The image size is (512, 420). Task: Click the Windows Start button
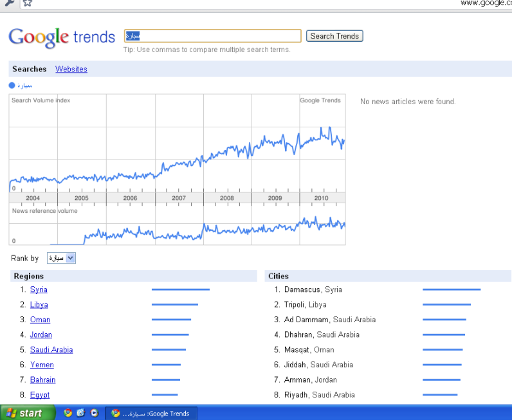click(24, 413)
